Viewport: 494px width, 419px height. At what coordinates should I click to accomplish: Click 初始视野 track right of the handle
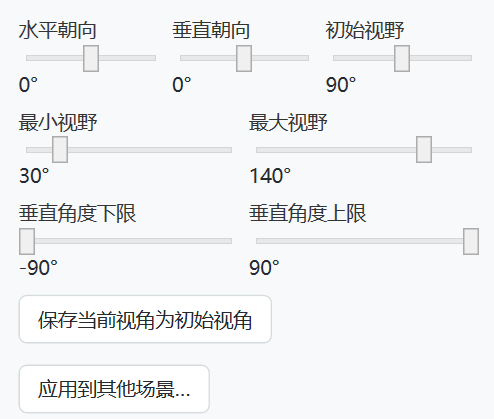(441, 58)
